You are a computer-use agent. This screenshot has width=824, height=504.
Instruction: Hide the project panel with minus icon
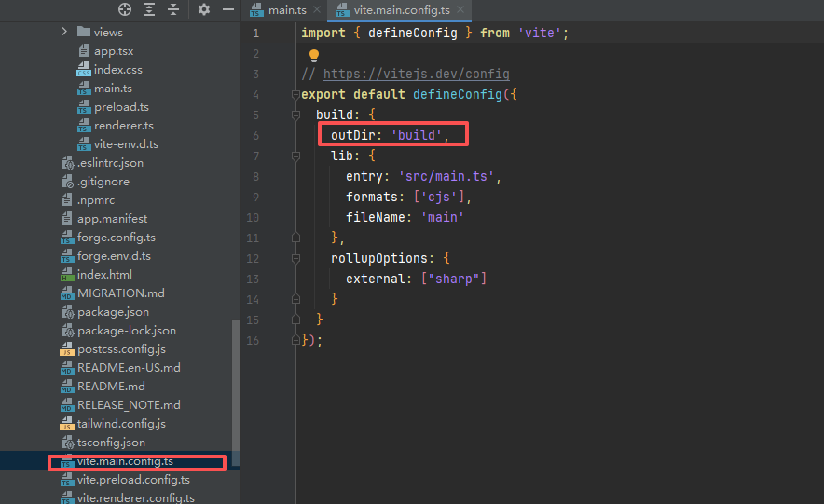point(228,9)
